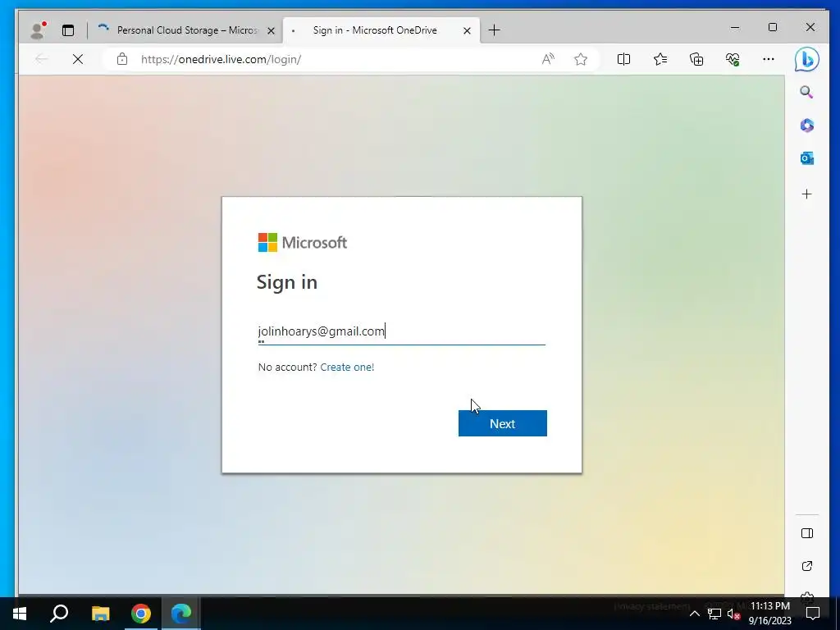Open the browser profile icon
Image resolution: width=840 pixels, height=630 pixels.
[38, 30]
